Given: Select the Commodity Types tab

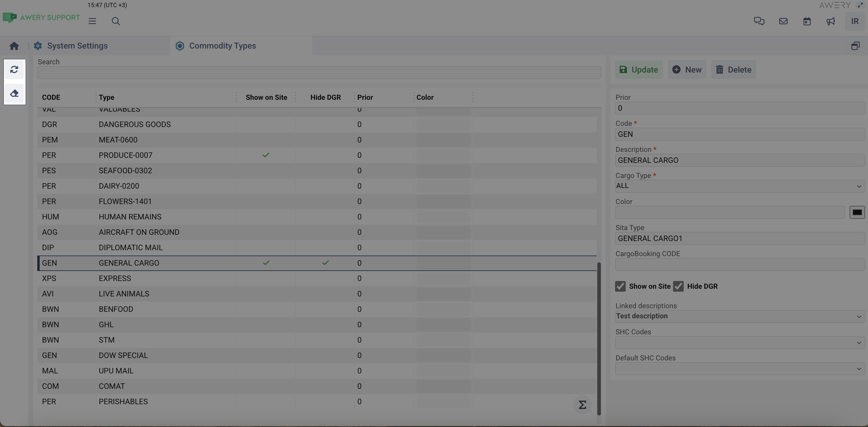Looking at the screenshot, I should coord(222,46).
